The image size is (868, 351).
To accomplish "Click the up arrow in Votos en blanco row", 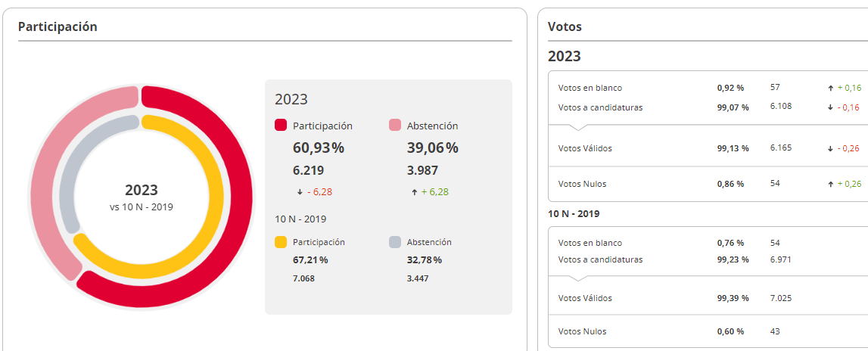I will 830,89.
